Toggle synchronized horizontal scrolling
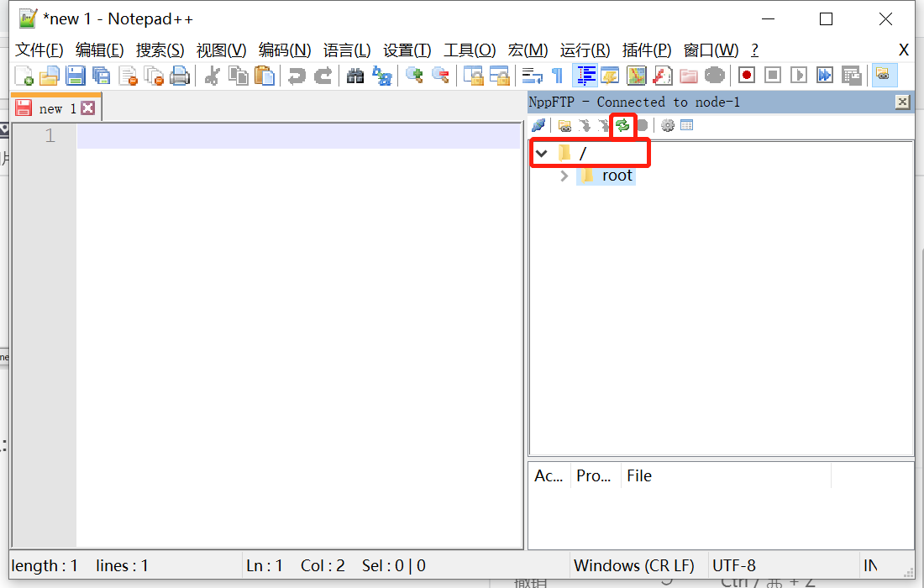The width and height of the screenshot is (924, 588). pos(499,76)
